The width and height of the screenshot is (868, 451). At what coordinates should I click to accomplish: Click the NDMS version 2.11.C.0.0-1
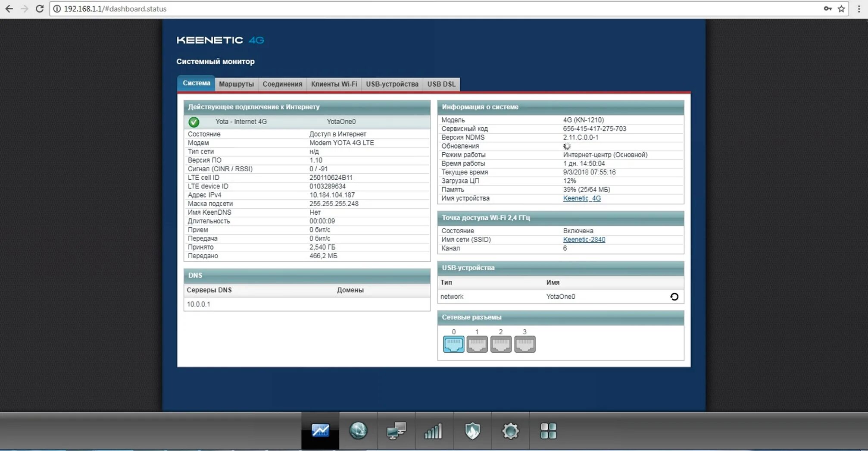580,138
